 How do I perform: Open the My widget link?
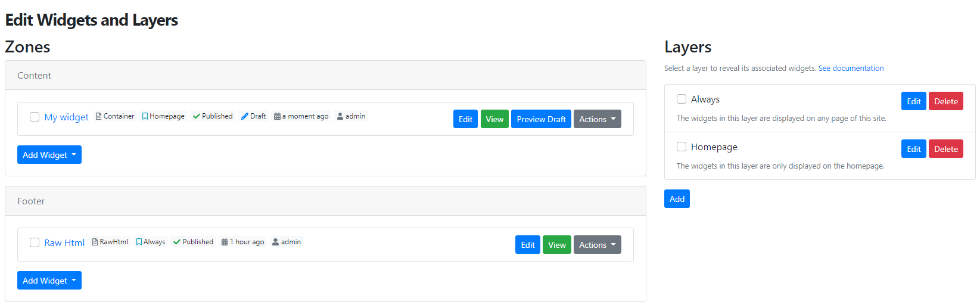point(66,117)
